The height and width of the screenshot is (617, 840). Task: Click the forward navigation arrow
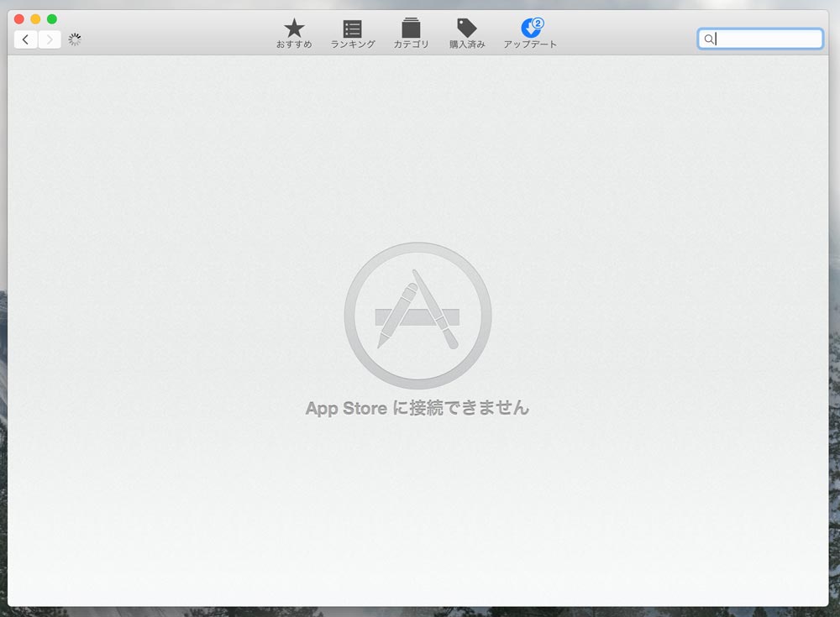49,39
